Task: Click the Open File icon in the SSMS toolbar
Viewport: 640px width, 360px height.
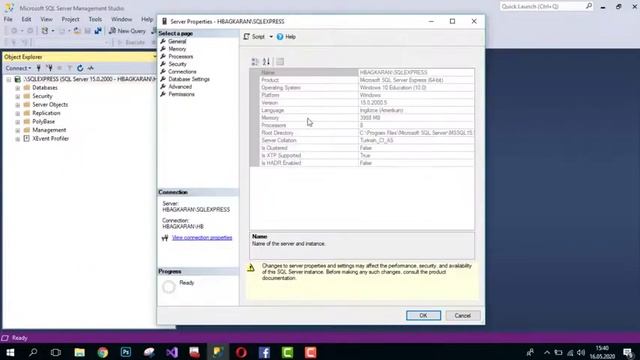Action: point(77,31)
